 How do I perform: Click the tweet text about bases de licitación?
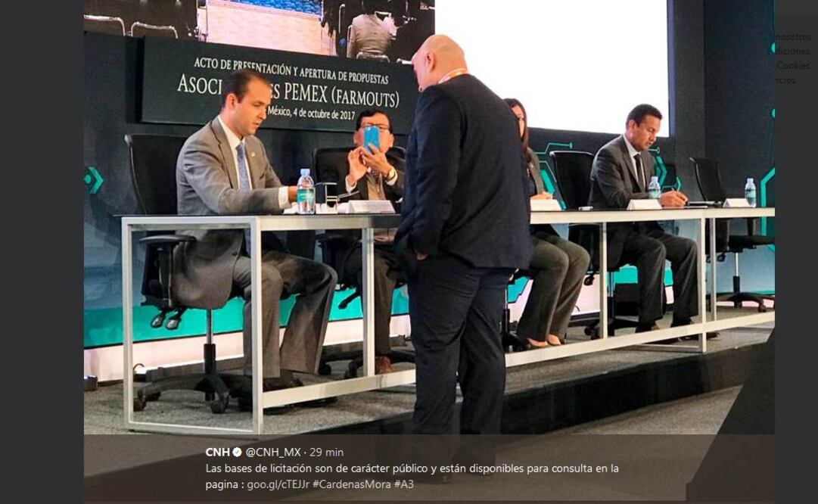point(412,476)
